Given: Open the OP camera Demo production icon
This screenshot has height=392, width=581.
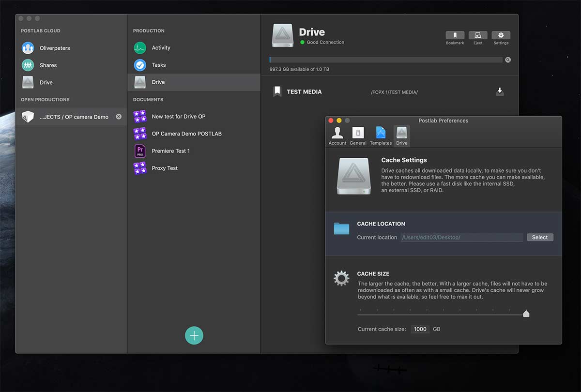Looking at the screenshot, I should pyautogui.click(x=28, y=117).
